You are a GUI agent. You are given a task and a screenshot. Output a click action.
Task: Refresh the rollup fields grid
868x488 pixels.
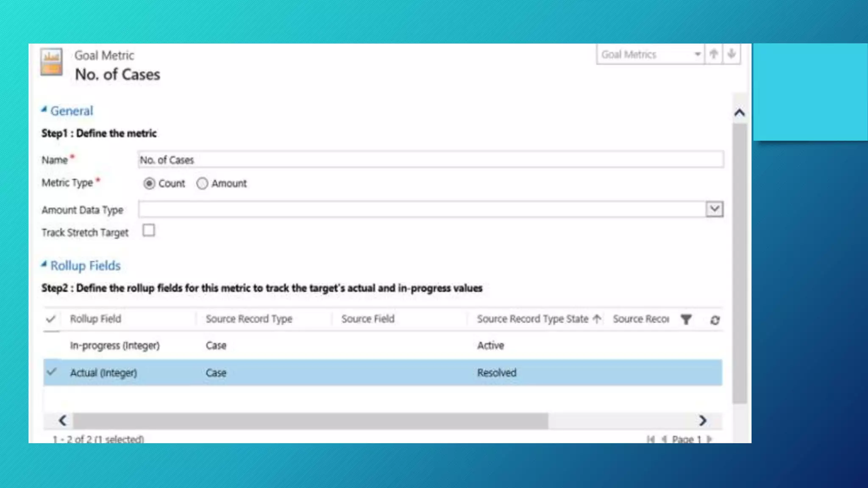715,320
